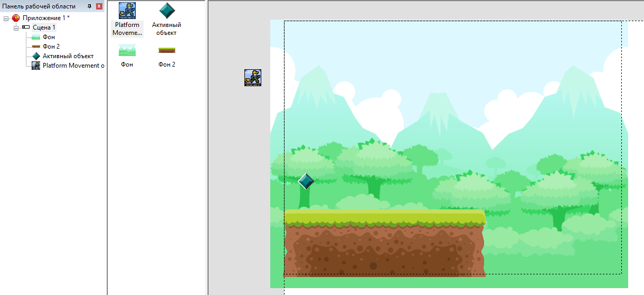The width and height of the screenshot is (644, 295).
Task: Select Активный объект in the workspace tree
Action: (68, 56)
